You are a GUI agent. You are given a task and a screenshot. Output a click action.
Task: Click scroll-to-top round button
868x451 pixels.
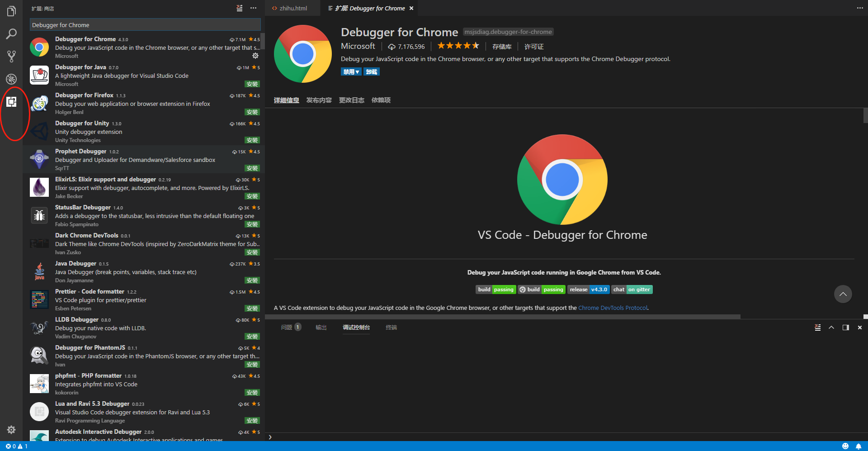coord(843,294)
